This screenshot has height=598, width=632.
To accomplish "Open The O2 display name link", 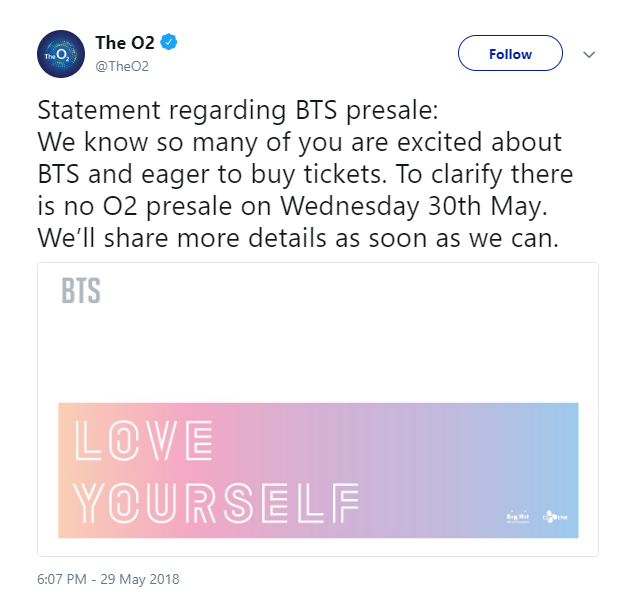I will point(125,43).
